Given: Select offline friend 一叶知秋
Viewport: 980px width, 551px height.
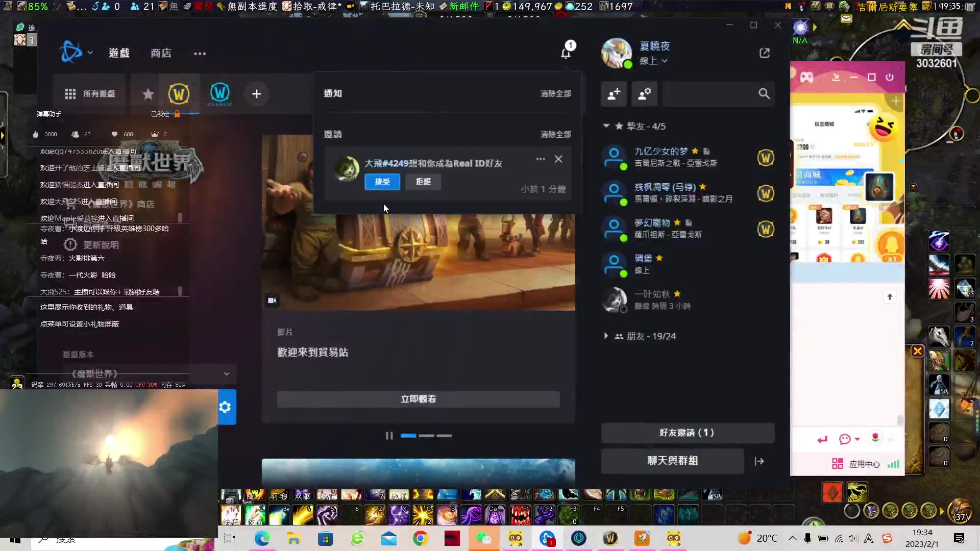Looking at the screenshot, I should 688,300.
